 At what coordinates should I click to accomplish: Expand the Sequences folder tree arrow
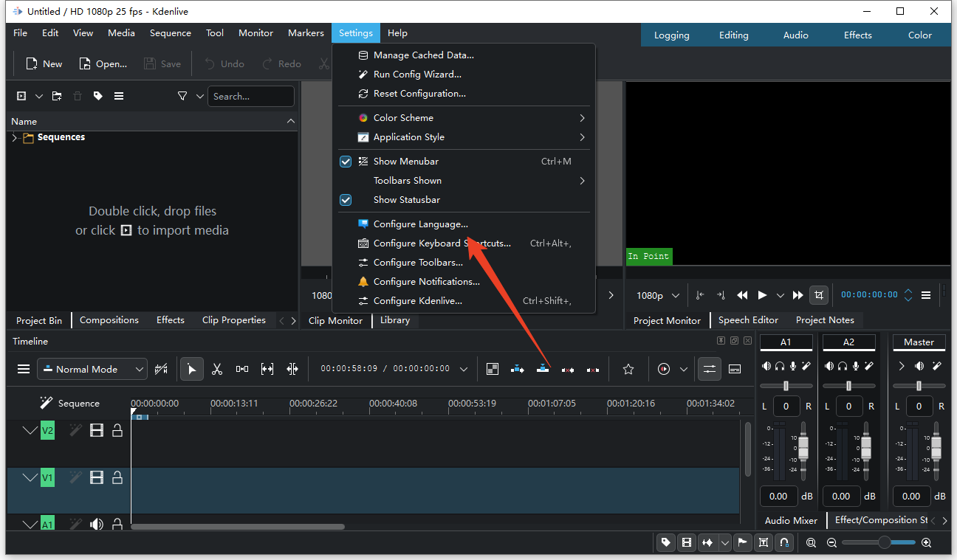point(15,138)
